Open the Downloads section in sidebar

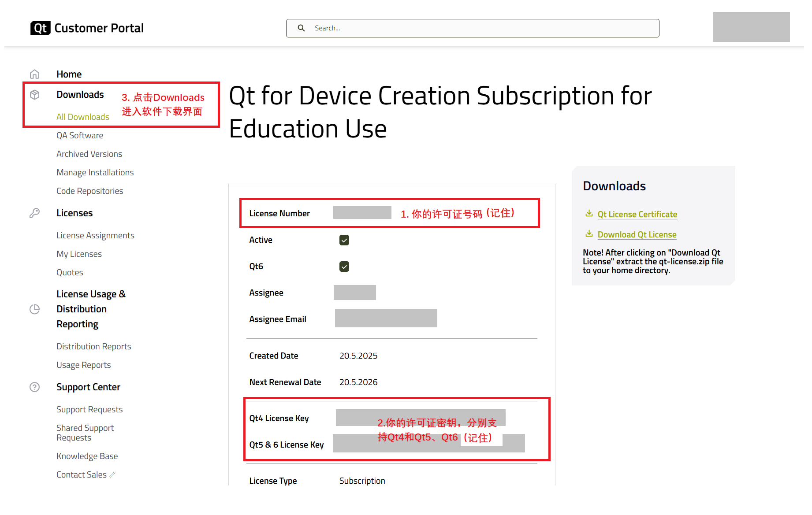click(x=80, y=95)
